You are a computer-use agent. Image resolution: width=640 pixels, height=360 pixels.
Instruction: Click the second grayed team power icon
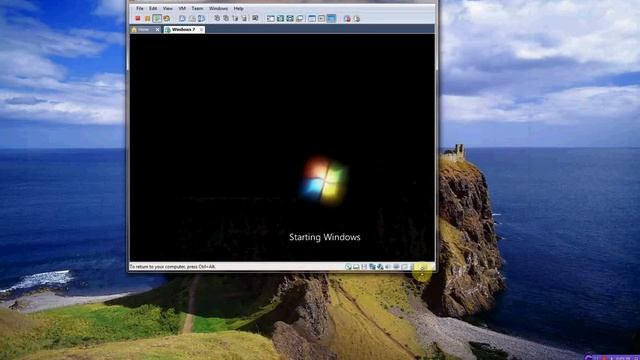coord(226,18)
